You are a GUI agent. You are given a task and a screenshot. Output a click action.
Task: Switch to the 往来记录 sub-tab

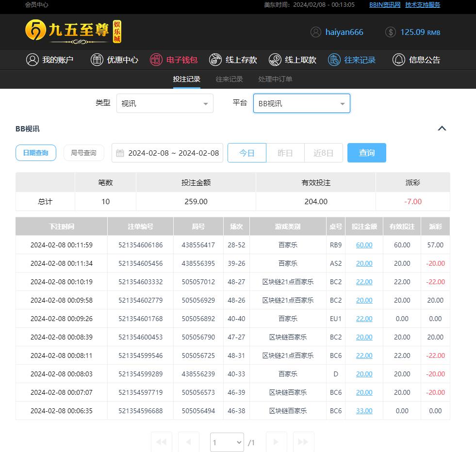[x=229, y=79]
